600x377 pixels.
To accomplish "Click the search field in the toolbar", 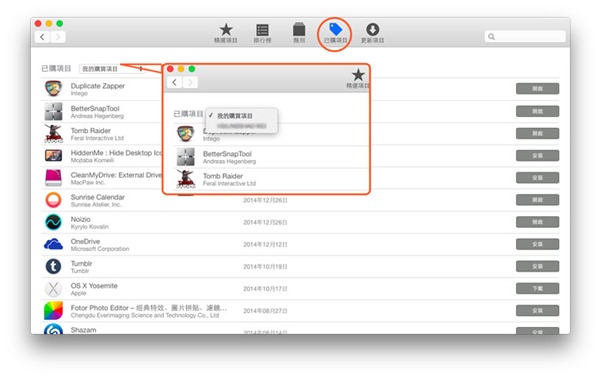I will pyautogui.click(x=525, y=36).
